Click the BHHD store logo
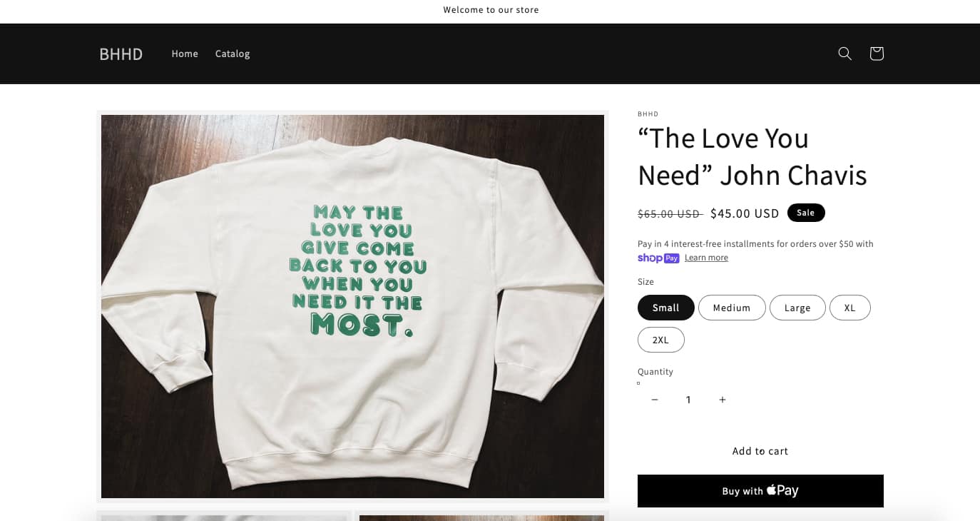The image size is (980, 521). 121,54
